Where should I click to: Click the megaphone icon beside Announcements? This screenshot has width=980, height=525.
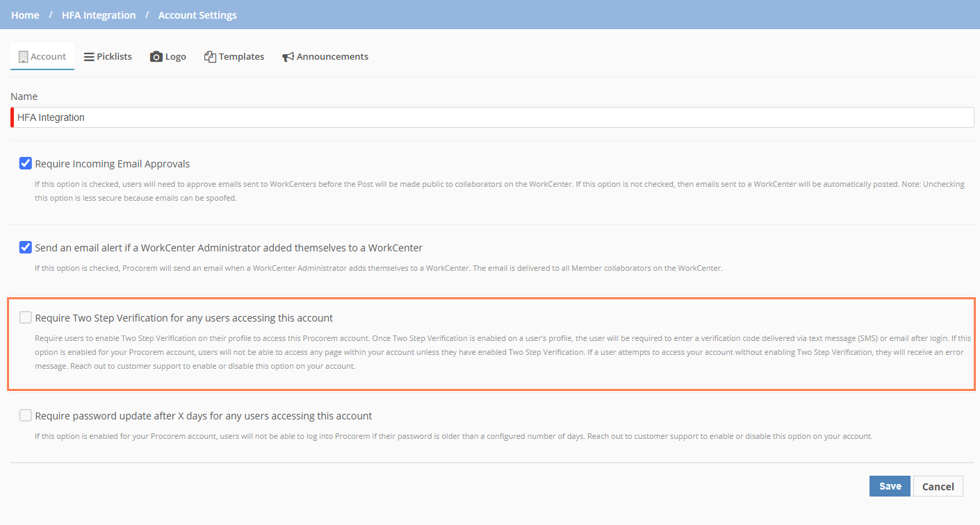point(288,57)
